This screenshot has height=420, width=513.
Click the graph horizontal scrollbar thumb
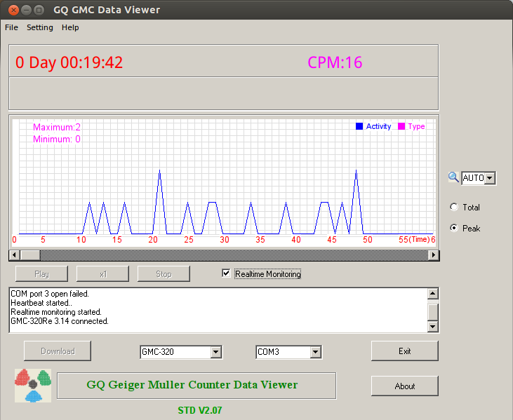click(x=29, y=255)
